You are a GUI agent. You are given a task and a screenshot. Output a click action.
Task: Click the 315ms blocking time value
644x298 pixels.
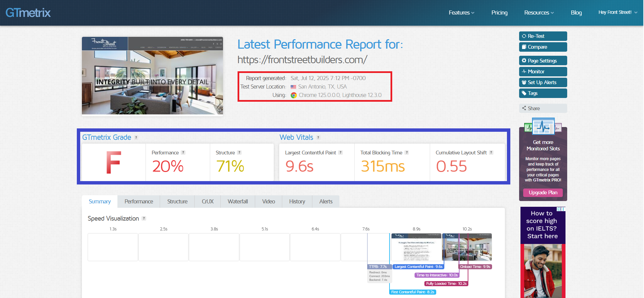[x=383, y=166]
